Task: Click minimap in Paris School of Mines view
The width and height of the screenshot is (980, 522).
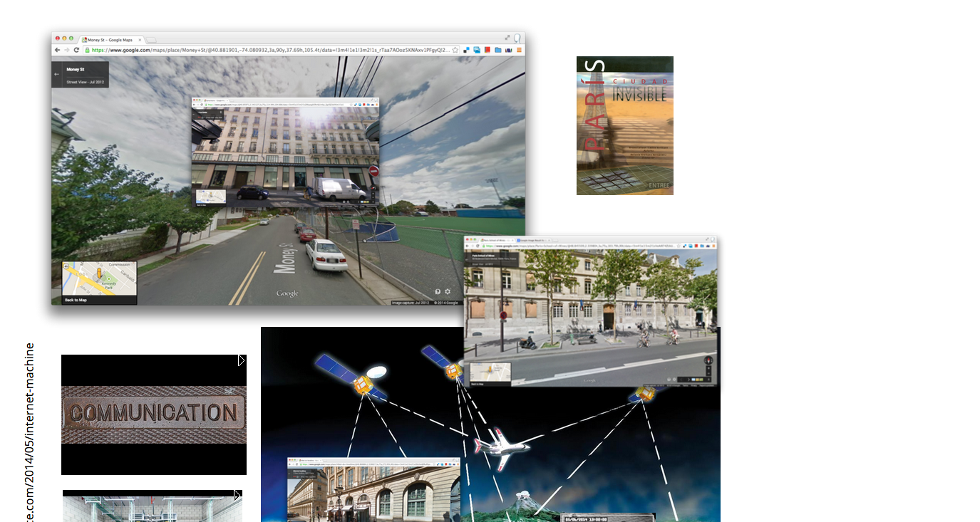Action: pyautogui.click(x=489, y=372)
